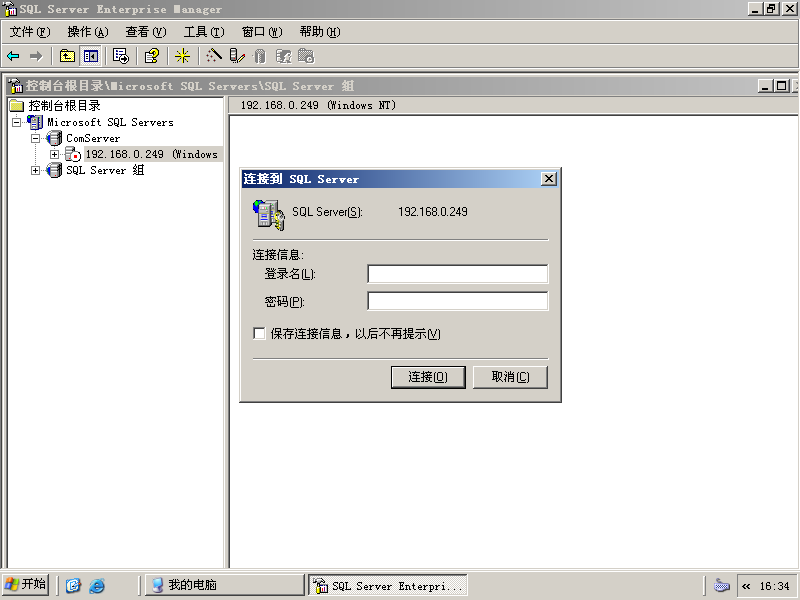
Task: Click the 密码(P) input field
Action: (458, 301)
